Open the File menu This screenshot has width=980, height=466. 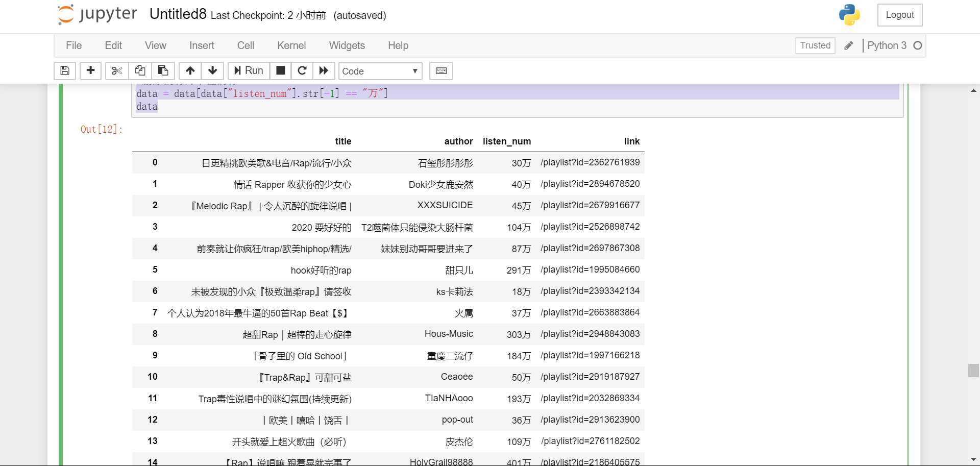73,45
